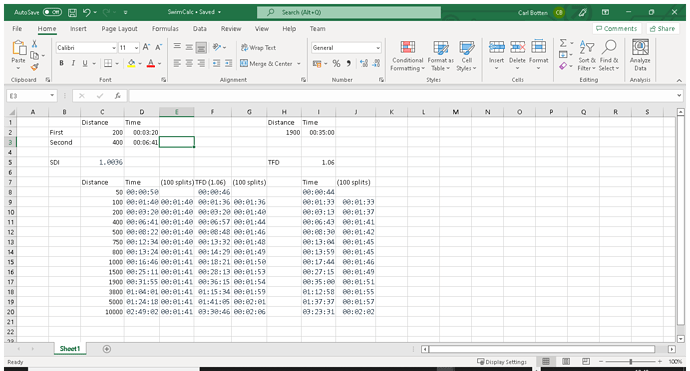
Task: Open the Name Box dropdown arrow
Action: (x=52, y=96)
